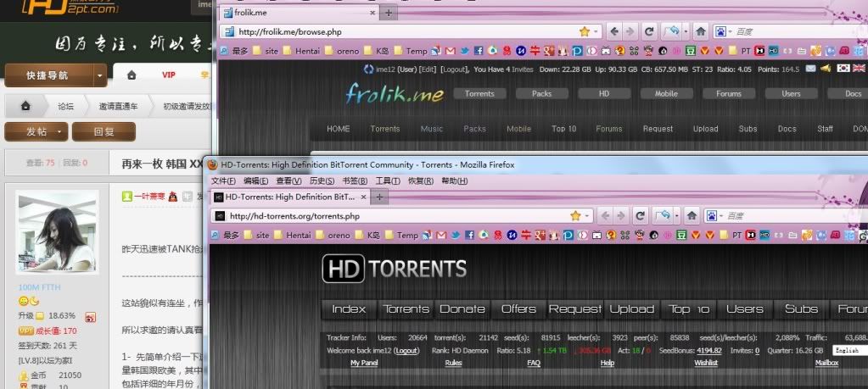
Task: Close the frolik.me tab
Action: pos(372,13)
